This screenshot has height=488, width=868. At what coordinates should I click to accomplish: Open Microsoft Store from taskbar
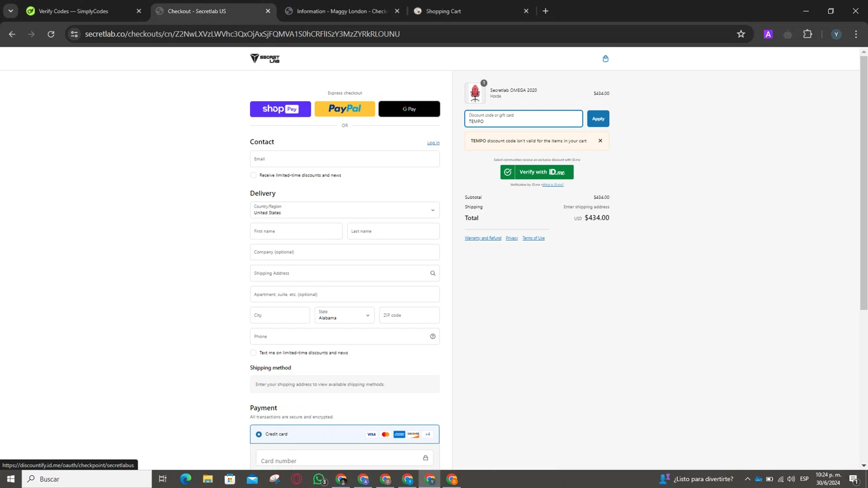[230, 479]
